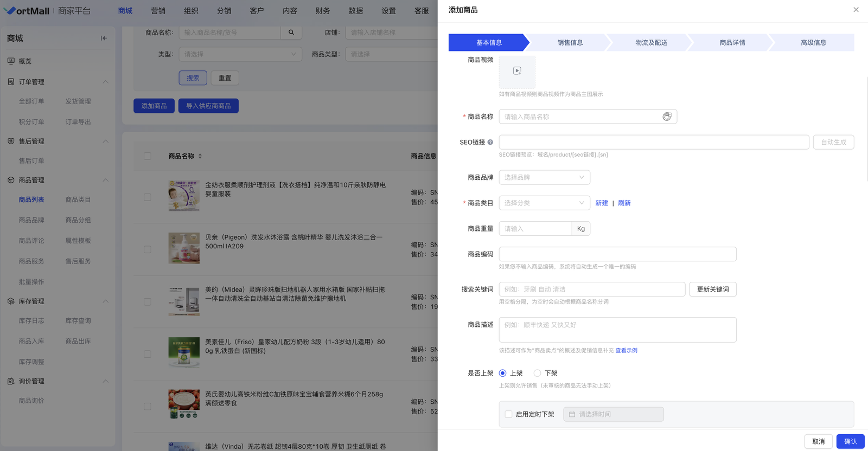Check the select-all checkbox in table header

click(x=148, y=156)
